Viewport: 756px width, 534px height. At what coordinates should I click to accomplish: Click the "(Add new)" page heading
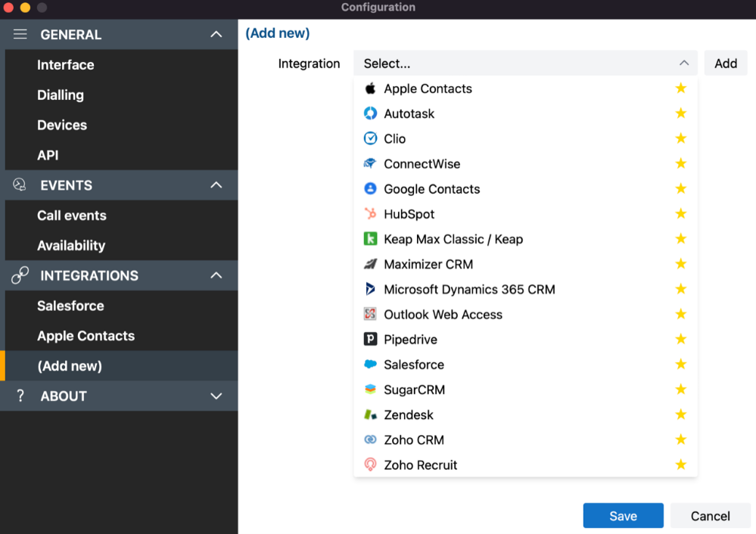point(278,33)
